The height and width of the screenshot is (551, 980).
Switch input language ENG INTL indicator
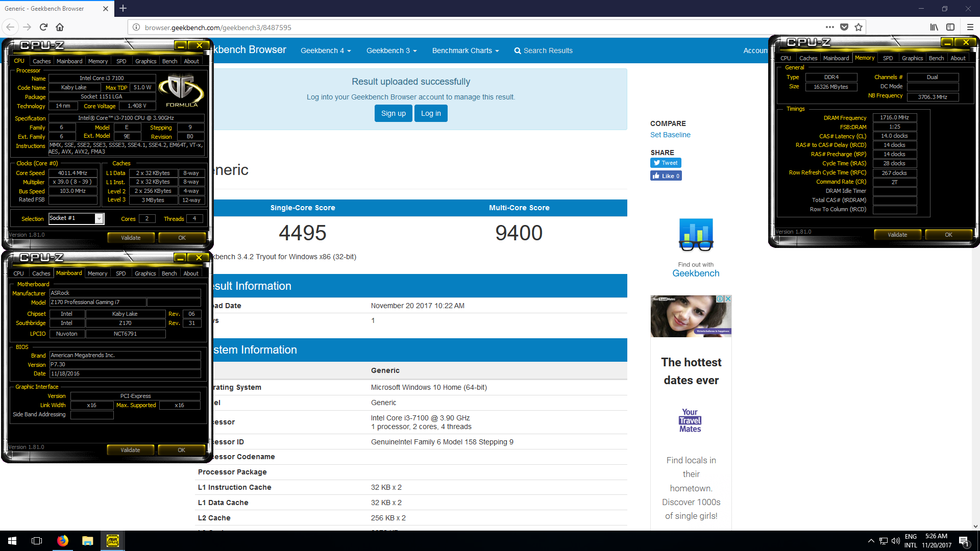[x=911, y=541]
